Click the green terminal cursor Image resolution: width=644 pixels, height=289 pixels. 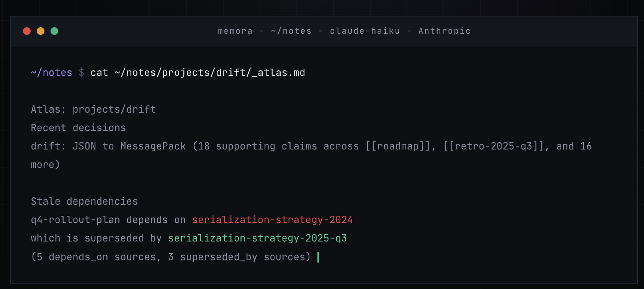point(318,257)
